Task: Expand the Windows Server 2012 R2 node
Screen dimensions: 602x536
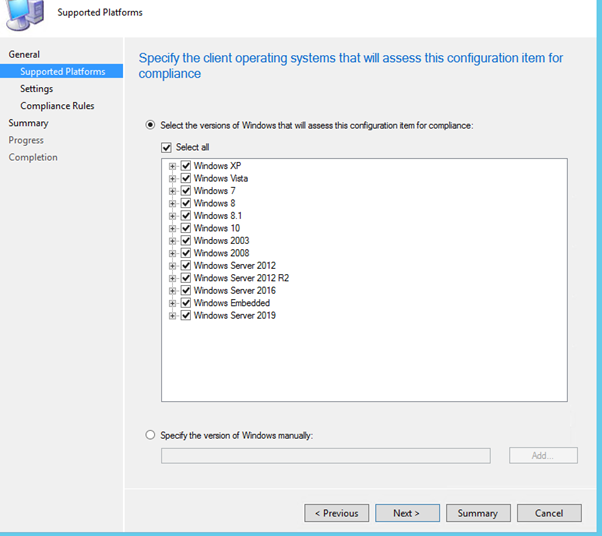Action: tap(172, 278)
